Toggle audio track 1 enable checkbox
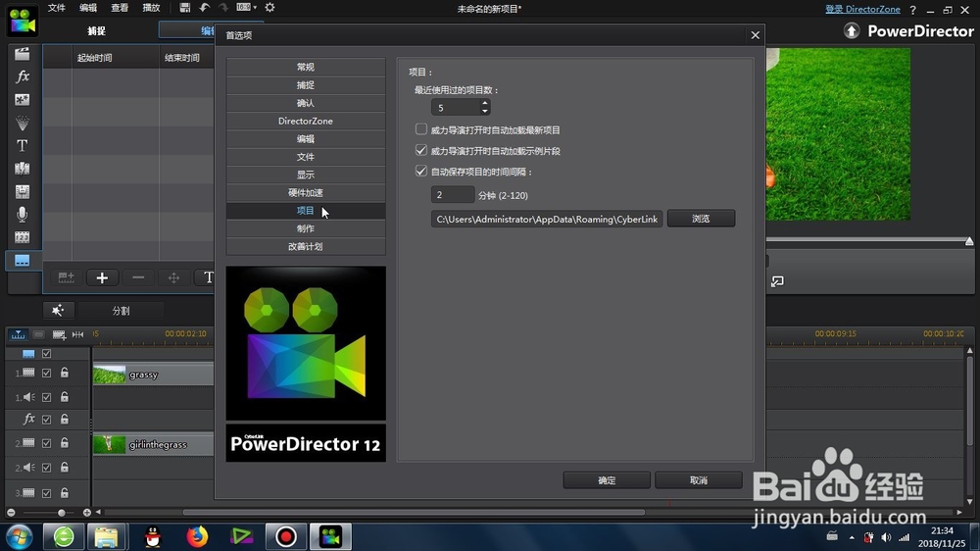 (x=46, y=397)
